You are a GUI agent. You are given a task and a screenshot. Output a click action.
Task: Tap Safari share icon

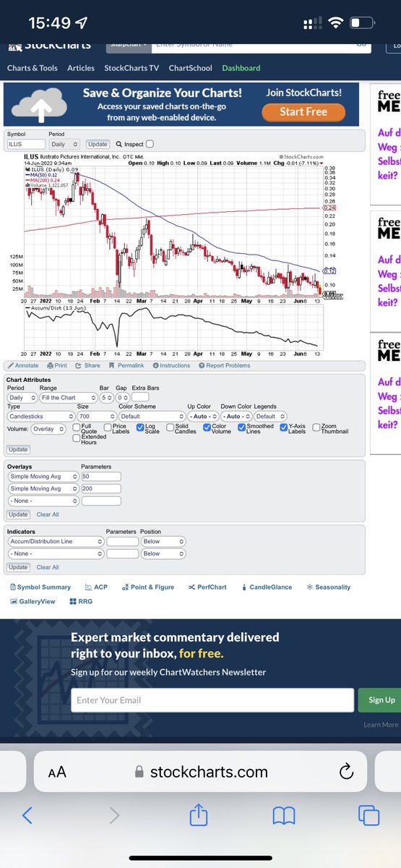pos(198,814)
